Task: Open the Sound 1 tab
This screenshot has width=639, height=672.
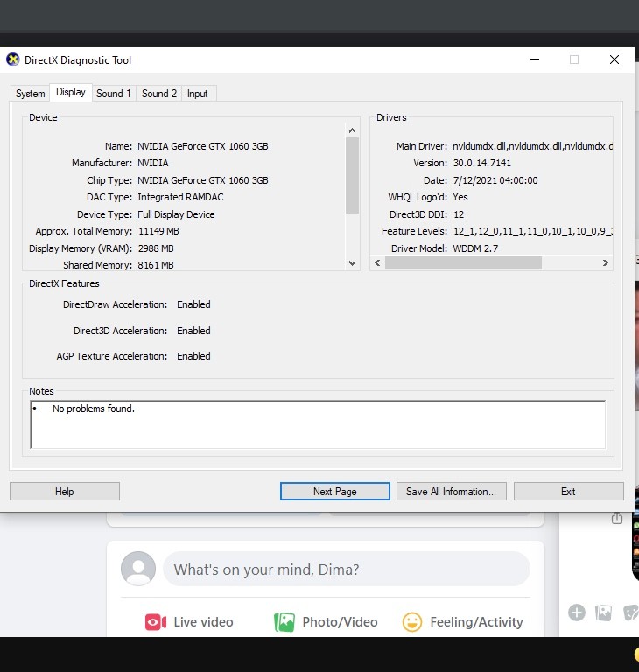Action: (114, 94)
